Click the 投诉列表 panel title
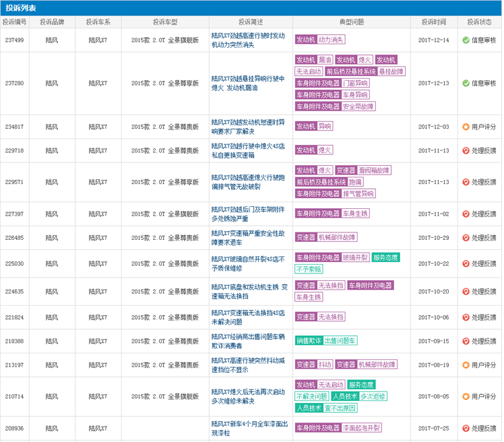 point(21,8)
